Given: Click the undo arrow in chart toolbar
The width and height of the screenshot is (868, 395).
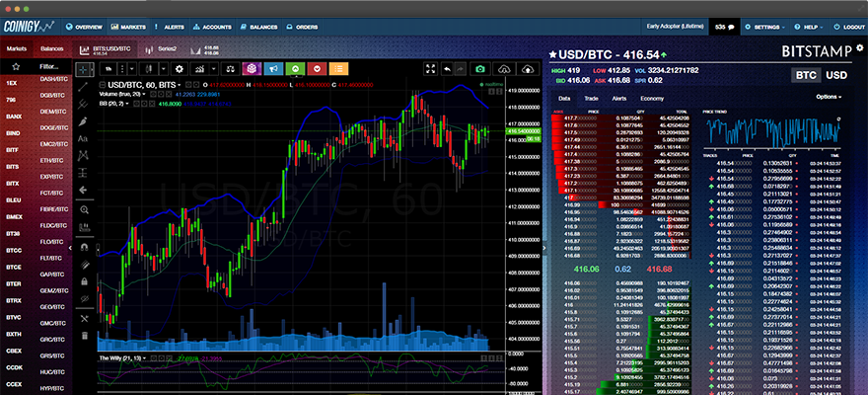Looking at the screenshot, I should tap(447, 69).
